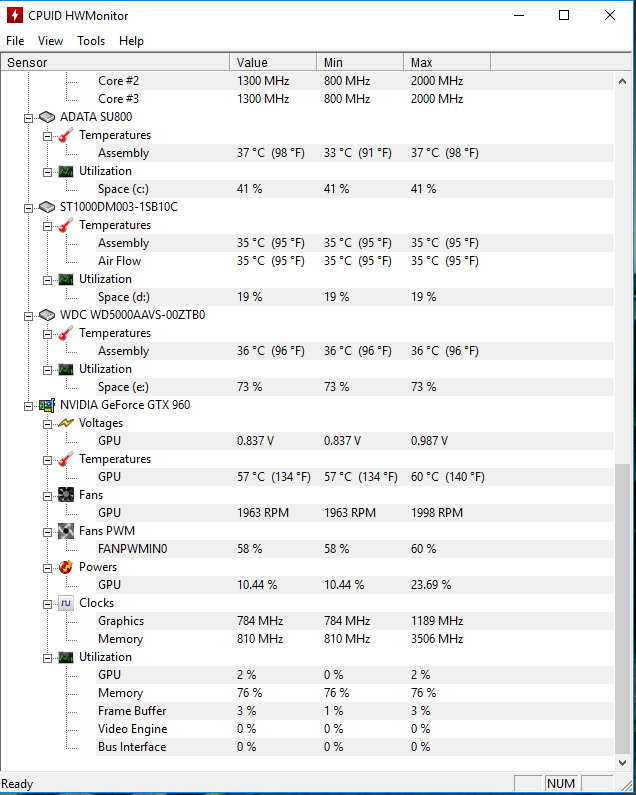Click the Clocks waveform icon
Image resolution: width=636 pixels, height=795 pixels.
click(x=65, y=603)
